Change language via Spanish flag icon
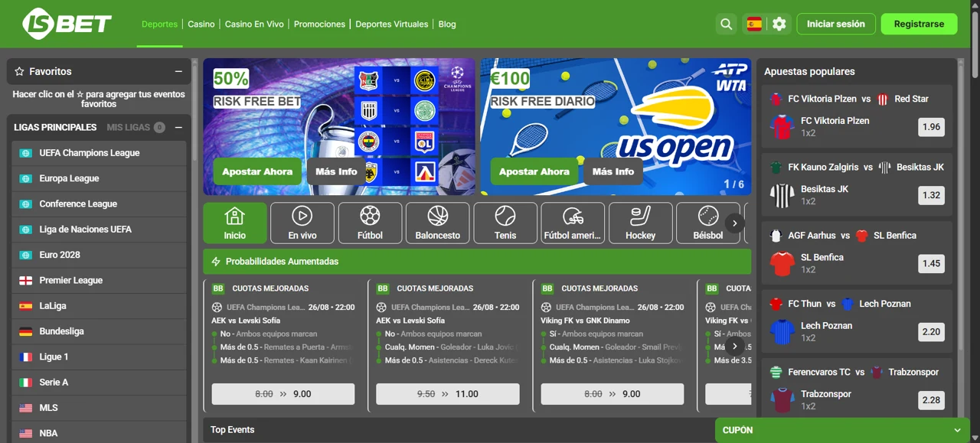 (754, 24)
